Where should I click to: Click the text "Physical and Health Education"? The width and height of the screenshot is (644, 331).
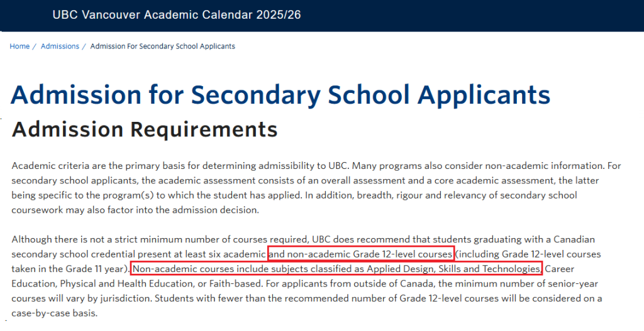click(x=119, y=283)
